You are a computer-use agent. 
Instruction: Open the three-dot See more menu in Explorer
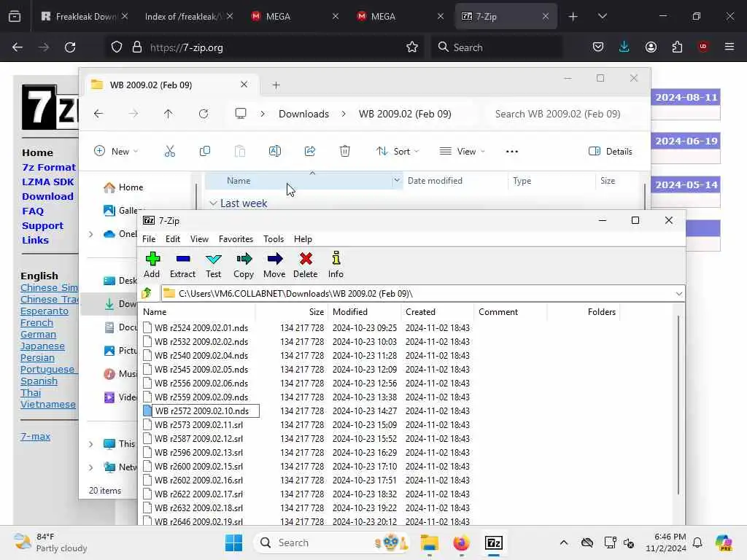click(512, 152)
